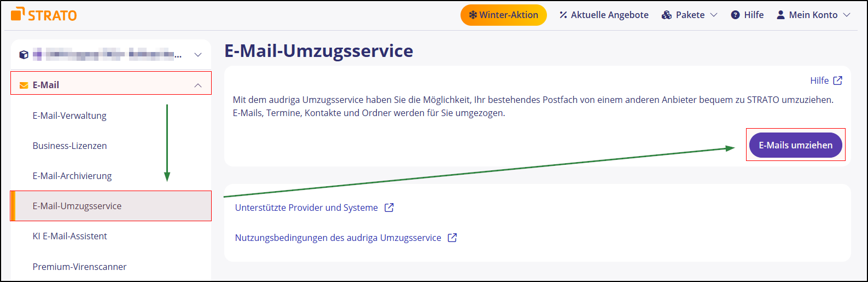868x282 pixels.
Task: Select Business-Lizenzen sidebar item
Action: click(x=69, y=146)
